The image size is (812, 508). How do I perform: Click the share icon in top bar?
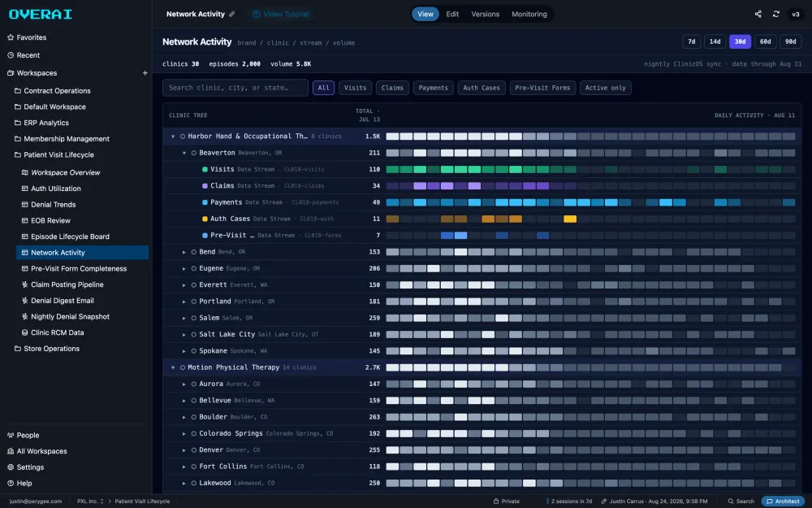coord(758,14)
